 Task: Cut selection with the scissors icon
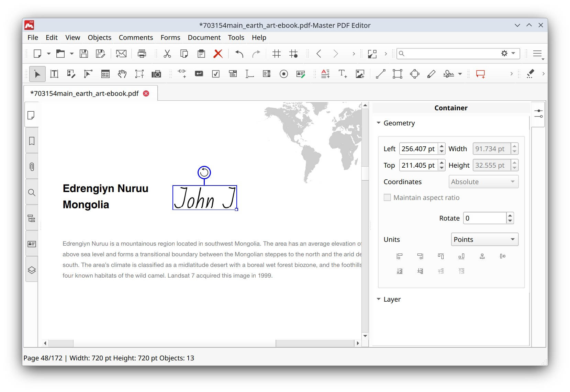coord(167,54)
